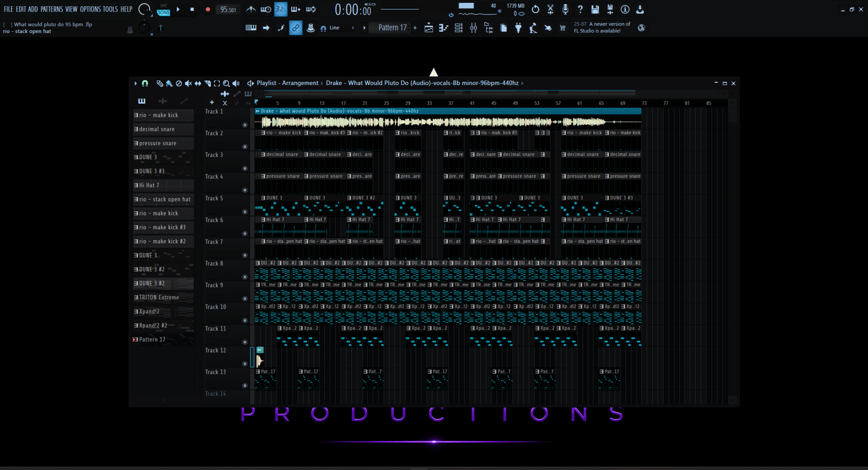Image resolution: width=868 pixels, height=470 pixels.
Task: Select the Playlist draw pencil tool
Action: coord(160,83)
